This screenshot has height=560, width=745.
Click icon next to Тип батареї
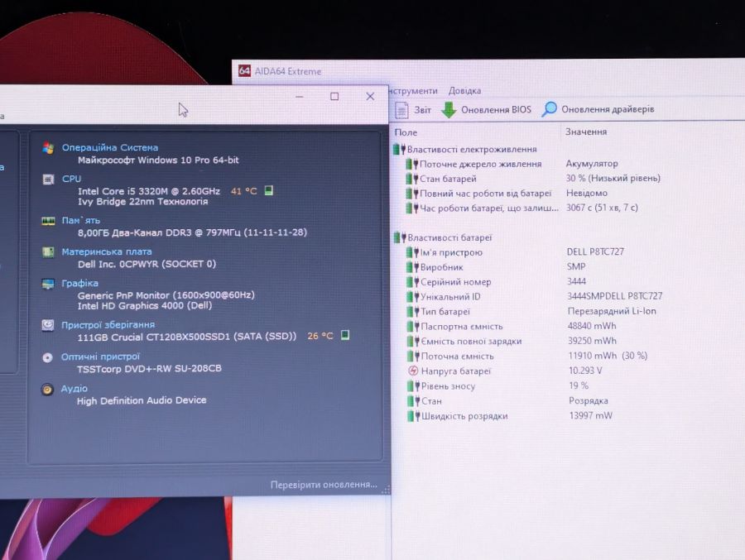point(413,312)
